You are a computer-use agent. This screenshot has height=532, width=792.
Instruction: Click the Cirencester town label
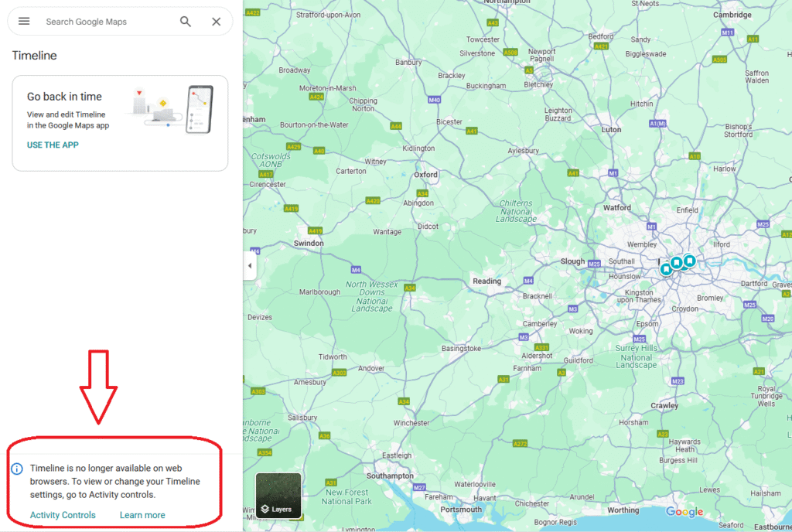point(268,184)
